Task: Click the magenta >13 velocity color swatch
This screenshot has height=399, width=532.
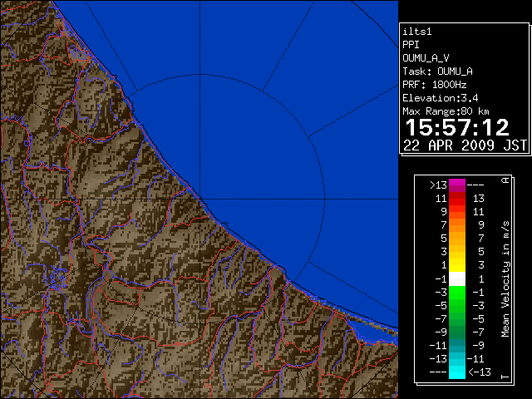Action: pos(457,185)
